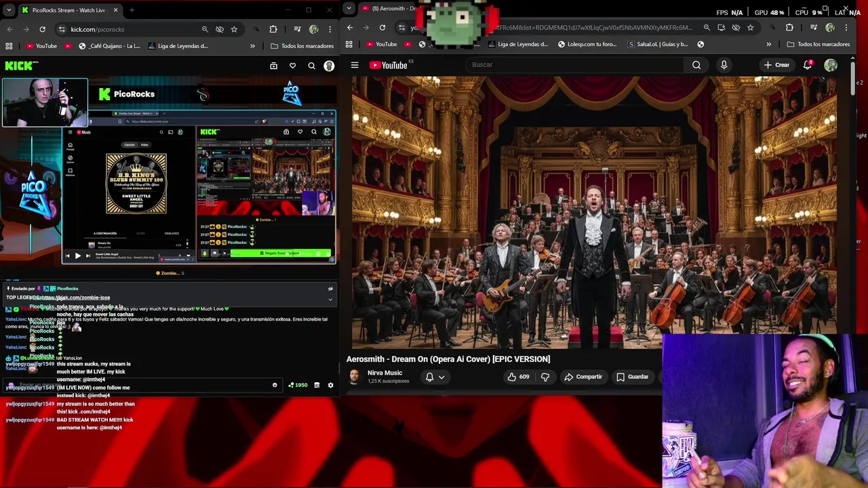Image resolution: width=868 pixels, height=488 pixels.
Task: Open Kick following heart icon
Action: click(292, 66)
